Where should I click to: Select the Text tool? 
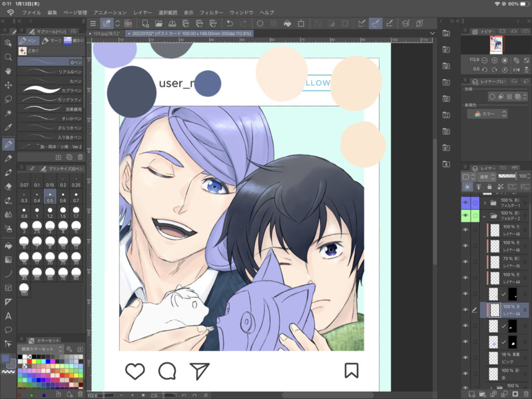click(x=8, y=316)
